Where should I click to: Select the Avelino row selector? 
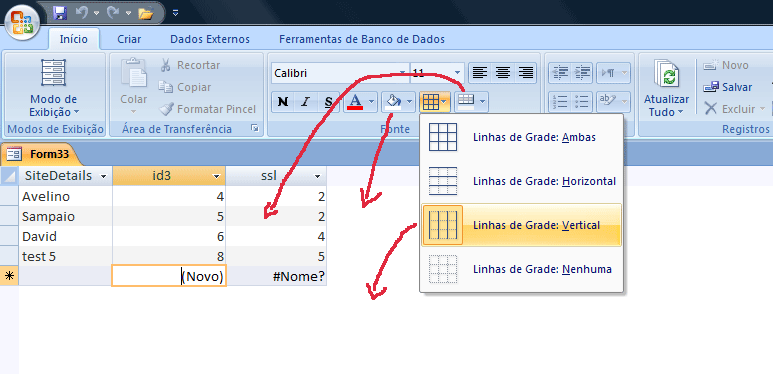(x=9, y=197)
